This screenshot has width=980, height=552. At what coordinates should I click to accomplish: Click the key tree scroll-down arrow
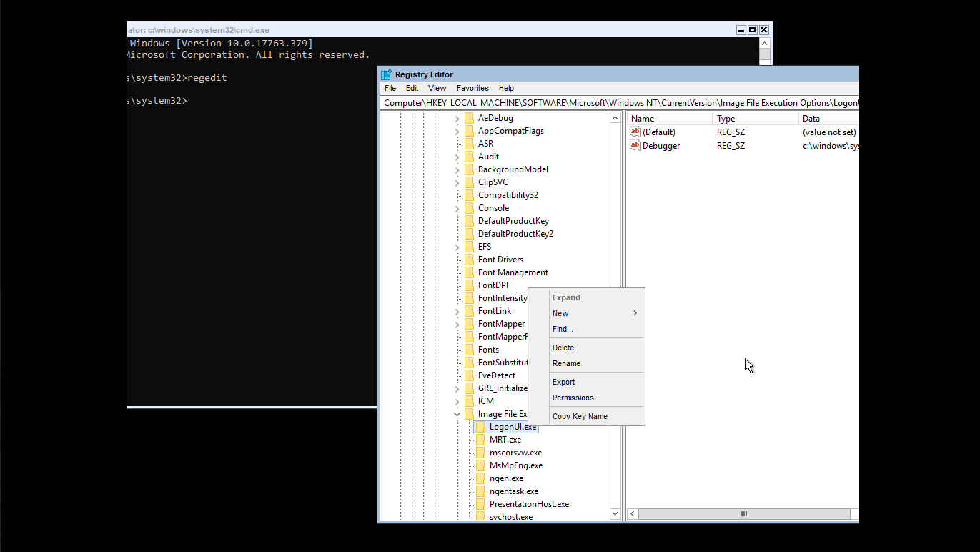coord(615,513)
